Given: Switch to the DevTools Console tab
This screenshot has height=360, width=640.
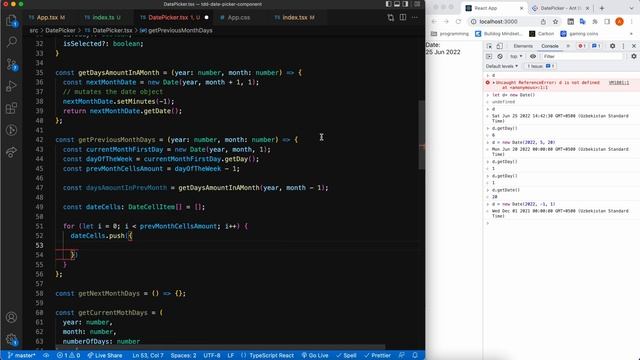Looking at the screenshot, I should point(550,46).
